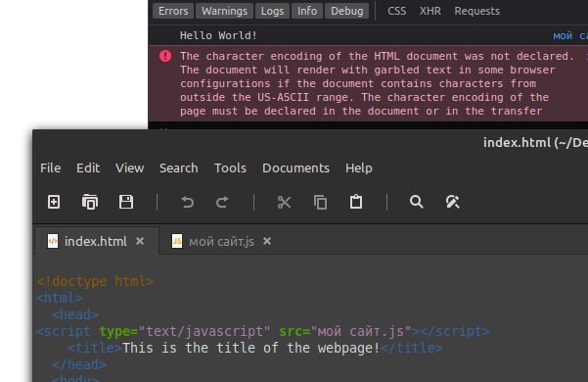Toggle the Errors console filter
Image resolution: width=588 pixels, height=382 pixels.
173,11
